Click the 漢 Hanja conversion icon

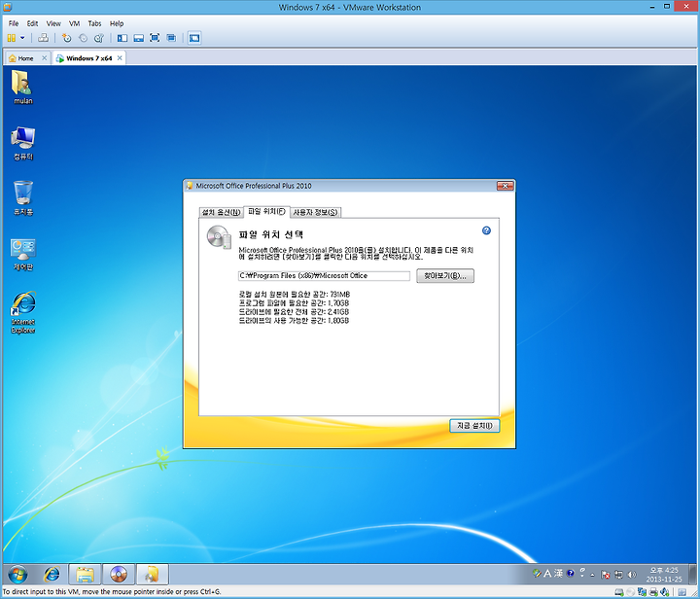pyautogui.click(x=558, y=573)
